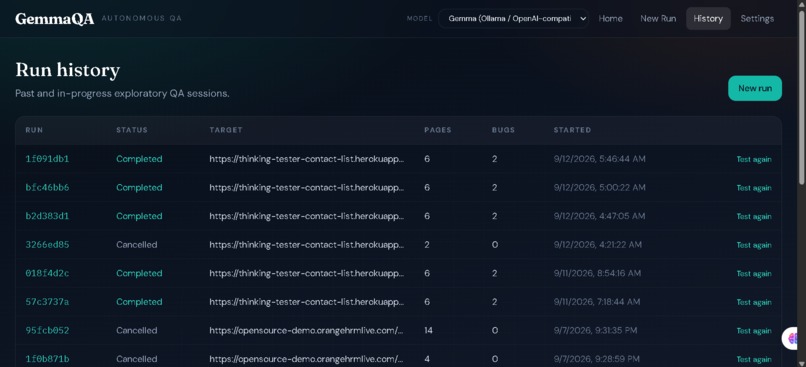Click the teal New run button
Viewport: 806px width, 367px height.
(755, 88)
